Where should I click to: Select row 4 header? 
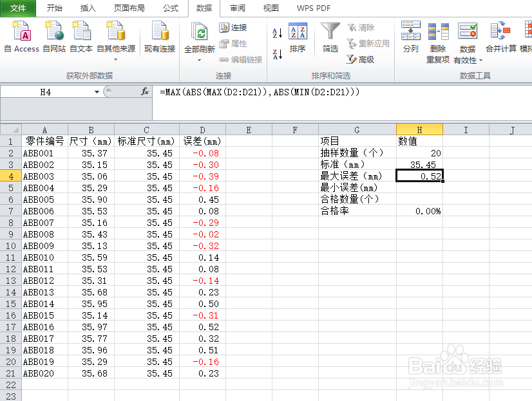(x=11, y=176)
